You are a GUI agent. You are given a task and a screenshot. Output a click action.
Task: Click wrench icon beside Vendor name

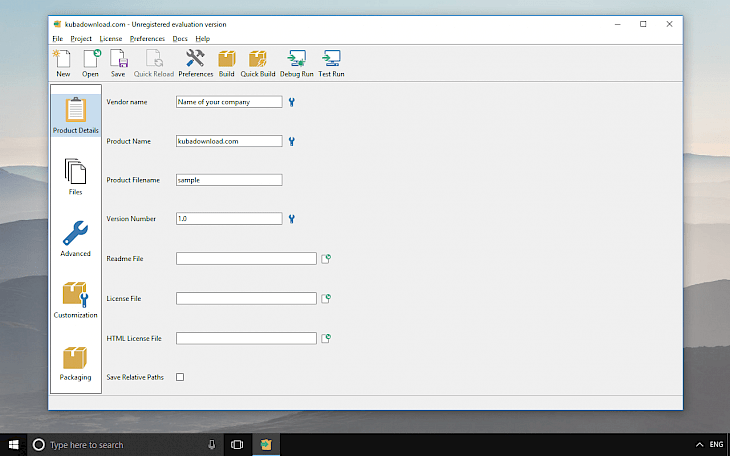(291, 102)
